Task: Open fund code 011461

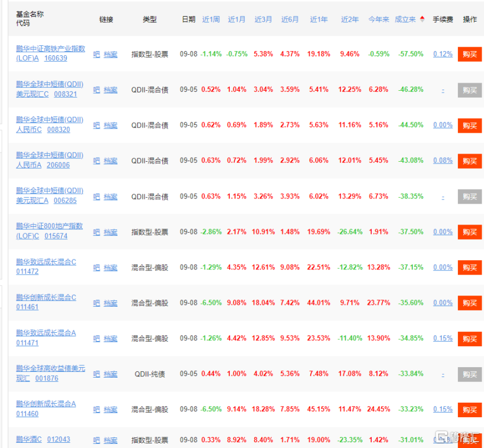Action: (27, 307)
